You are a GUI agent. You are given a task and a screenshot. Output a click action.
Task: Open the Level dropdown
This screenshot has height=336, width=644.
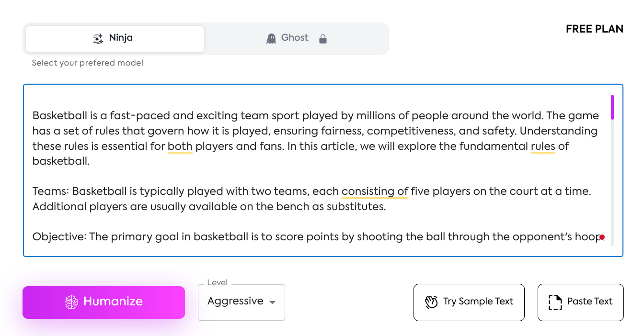click(x=241, y=302)
